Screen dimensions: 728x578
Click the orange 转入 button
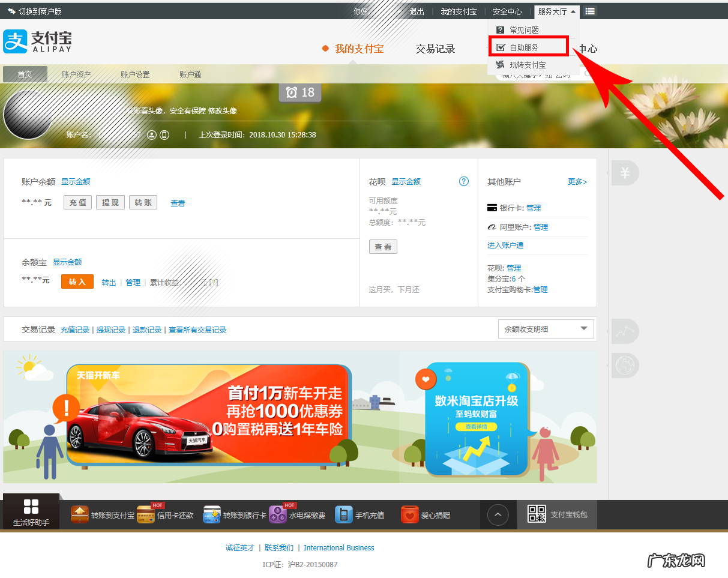(x=77, y=281)
